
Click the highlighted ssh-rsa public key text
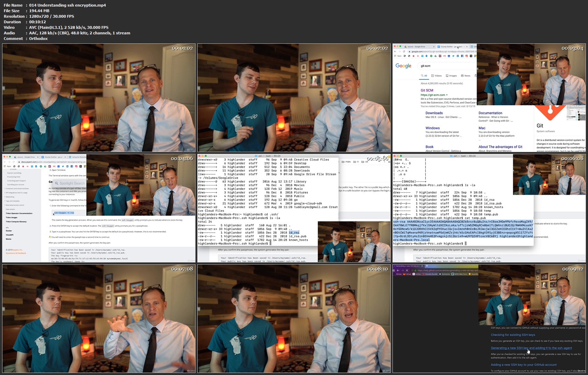click(x=463, y=231)
